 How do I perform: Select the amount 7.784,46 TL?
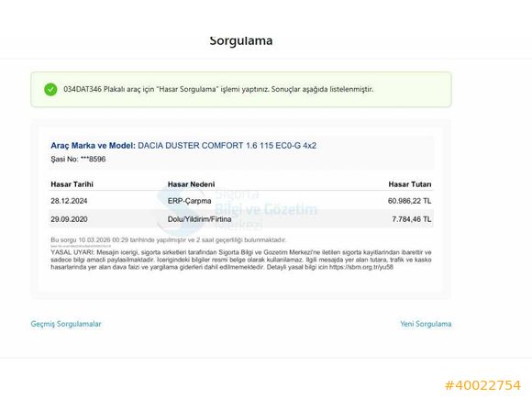tap(412, 219)
